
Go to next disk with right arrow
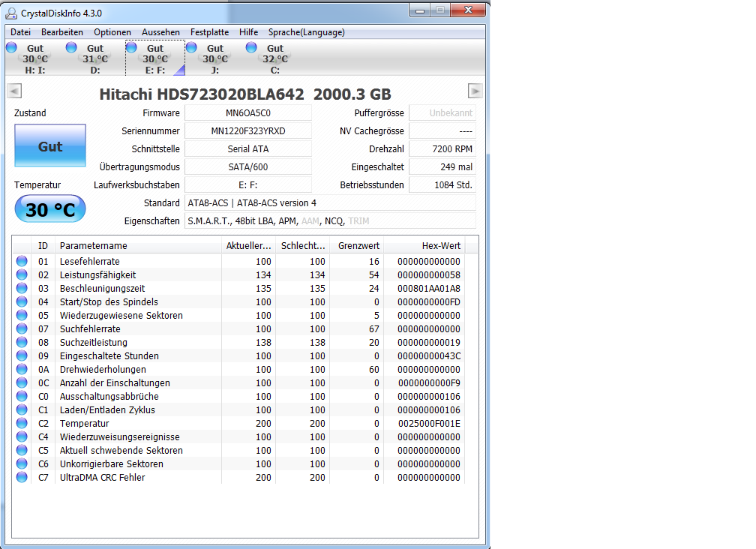point(475,91)
